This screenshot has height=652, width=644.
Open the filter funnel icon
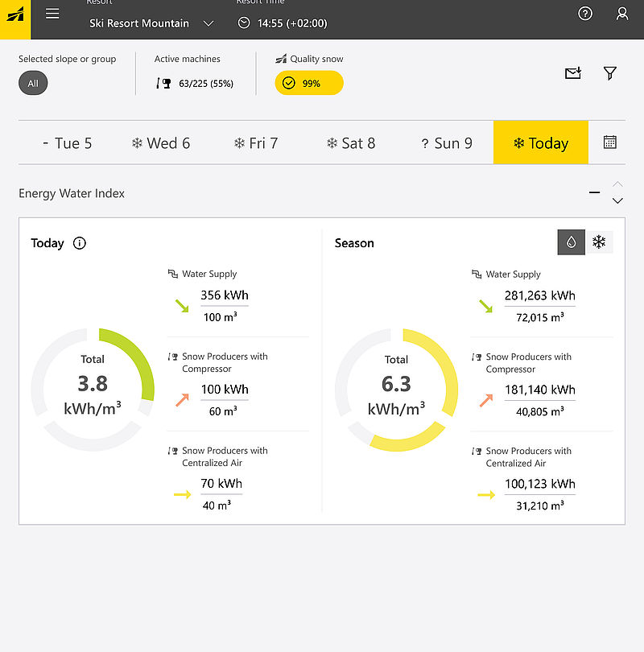pos(610,73)
